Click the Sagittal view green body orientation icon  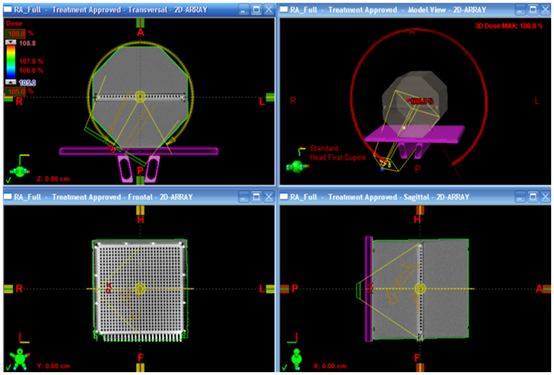pyautogui.click(x=297, y=359)
